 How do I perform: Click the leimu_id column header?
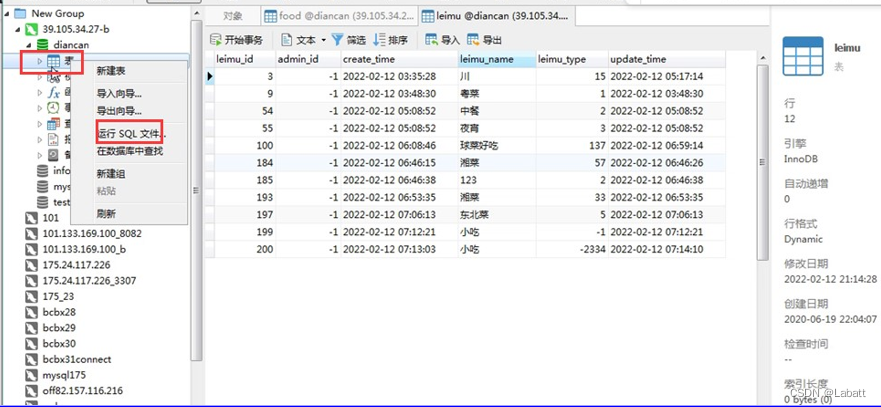coord(246,59)
